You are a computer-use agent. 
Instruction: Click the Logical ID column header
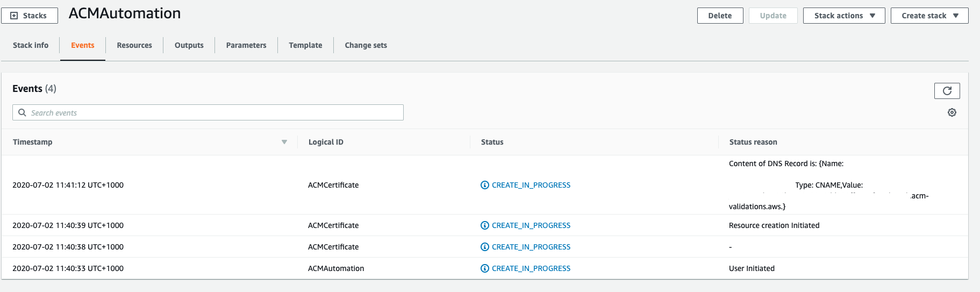tap(326, 142)
